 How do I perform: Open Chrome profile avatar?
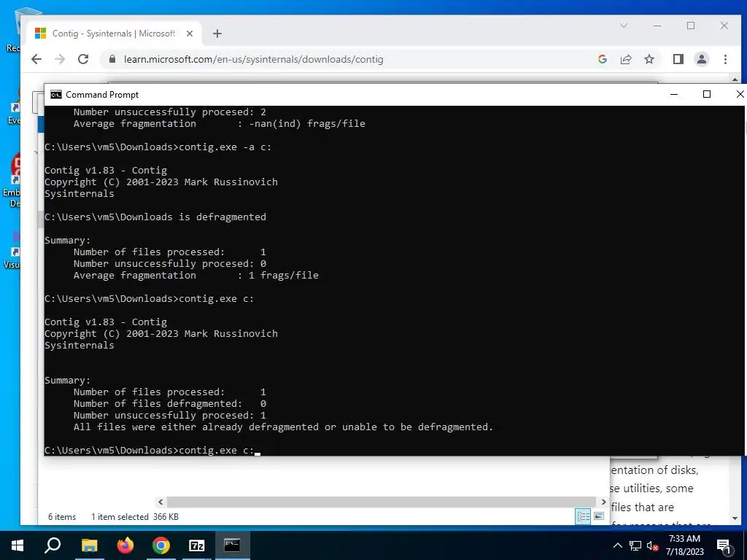click(x=701, y=59)
